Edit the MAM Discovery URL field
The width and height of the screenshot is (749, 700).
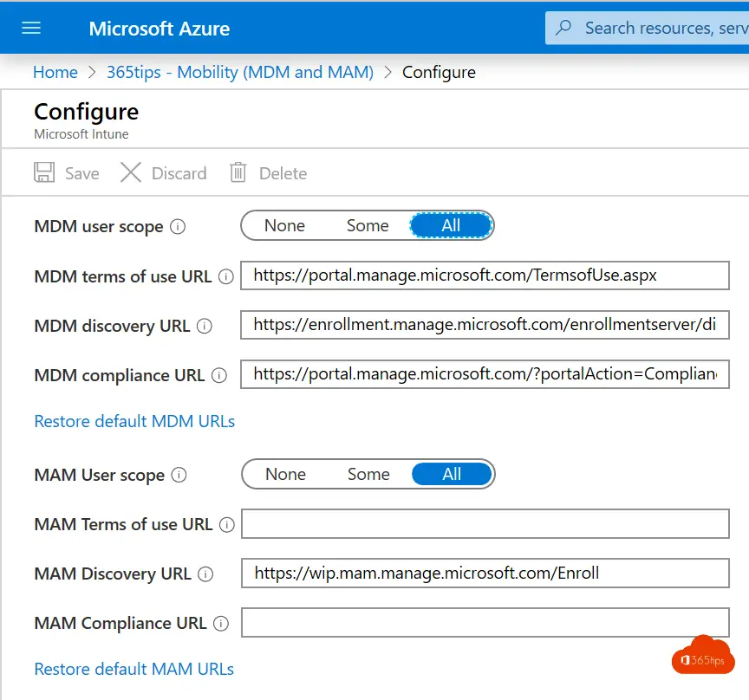pyautogui.click(x=485, y=573)
